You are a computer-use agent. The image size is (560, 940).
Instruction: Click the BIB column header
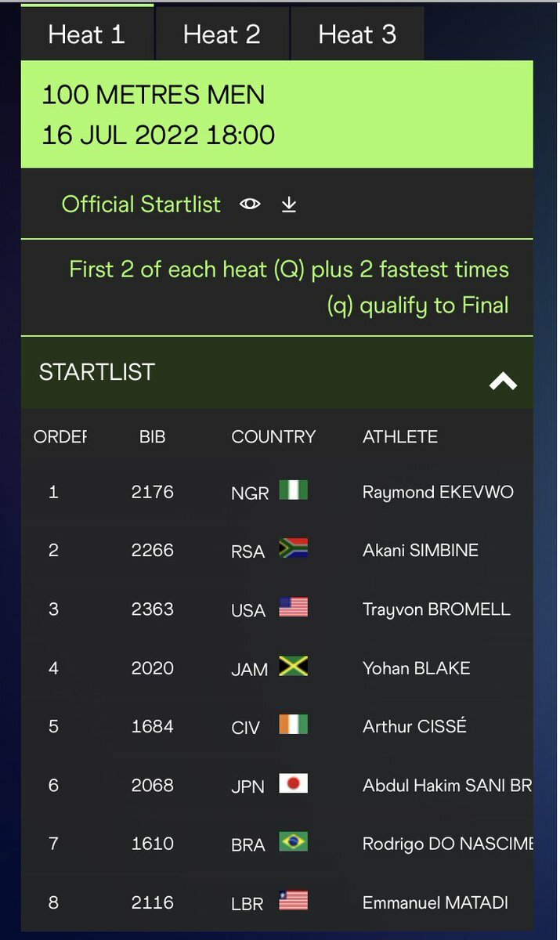pos(152,436)
